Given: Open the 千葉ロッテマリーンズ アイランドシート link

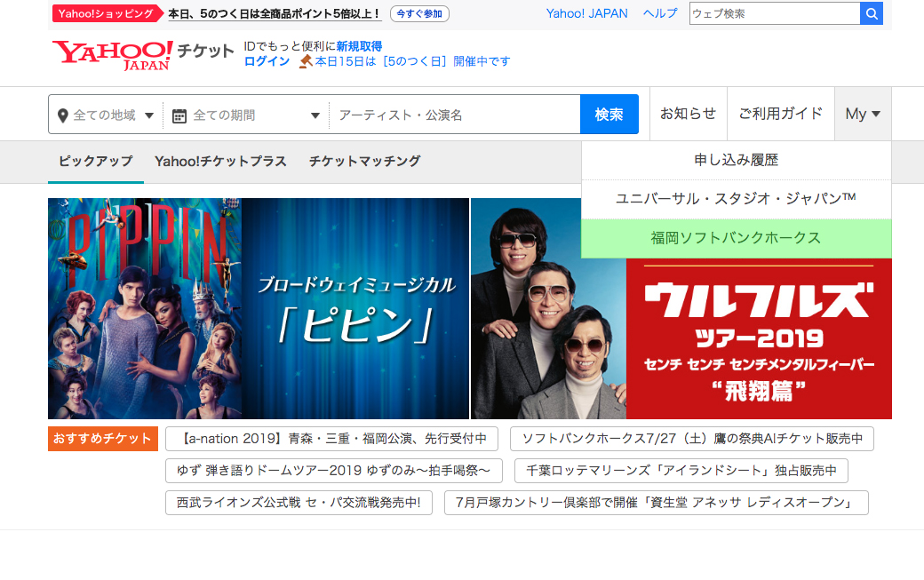Looking at the screenshot, I should pos(681,471).
